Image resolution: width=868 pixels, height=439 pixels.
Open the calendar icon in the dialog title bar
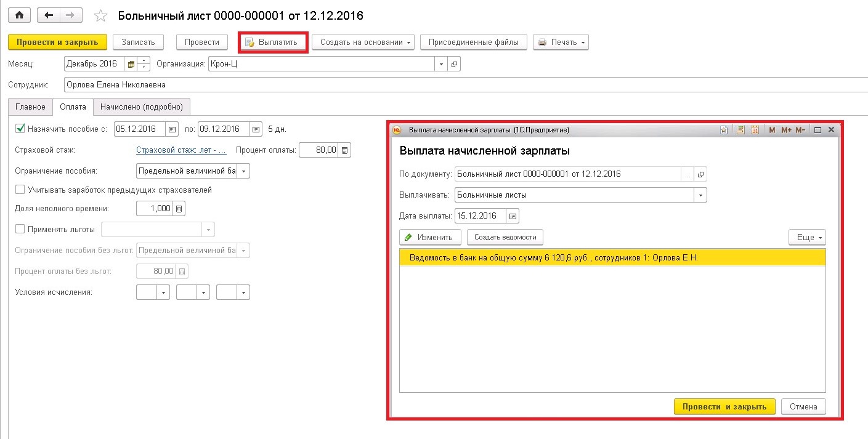[x=755, y=130]
